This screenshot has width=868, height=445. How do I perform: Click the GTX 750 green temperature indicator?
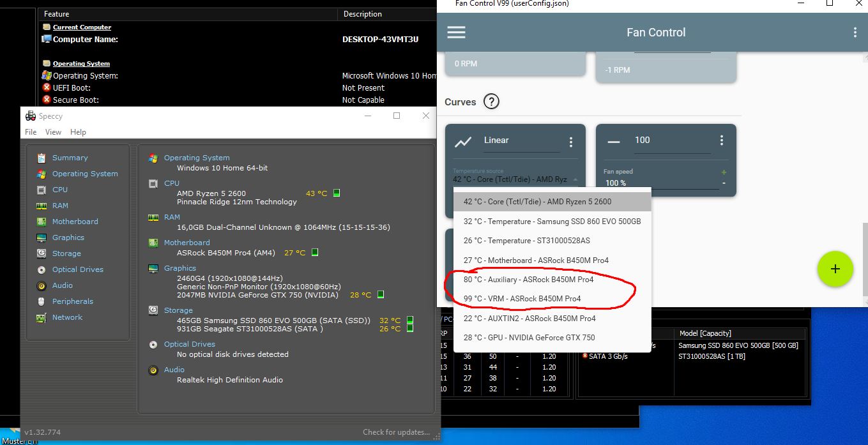381,295
